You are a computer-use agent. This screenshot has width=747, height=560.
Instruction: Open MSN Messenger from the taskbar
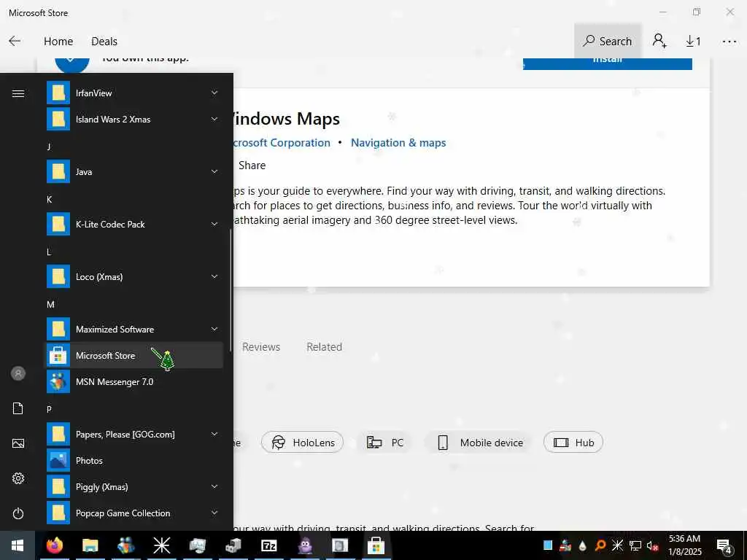click(125, 545)
